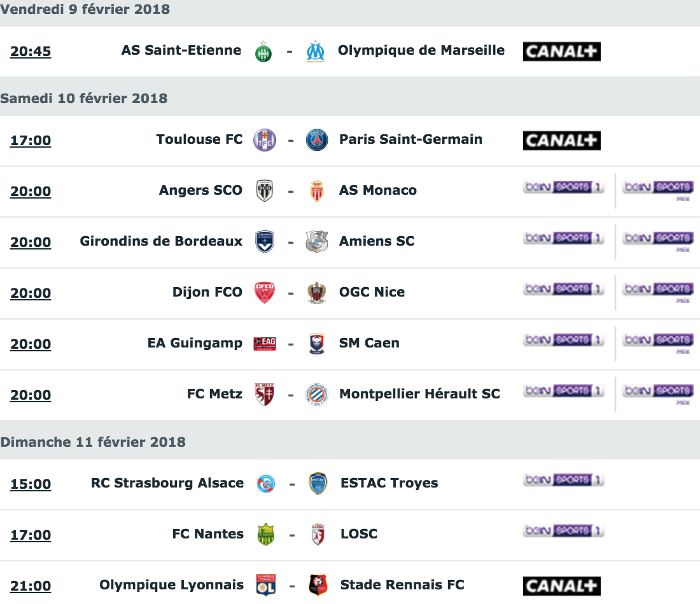Open the 20:45 kickoff time link

(31, 52)
